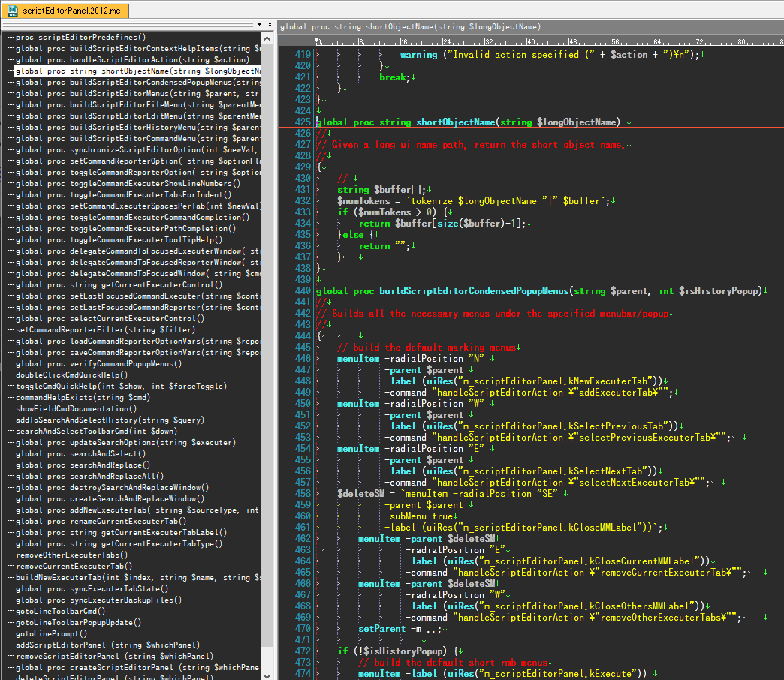Image resolution: width=784 pixels, height=680 pixels.
Task: Jump to proc scriptEditorPredefines() in outline
Action: point(80,37)
